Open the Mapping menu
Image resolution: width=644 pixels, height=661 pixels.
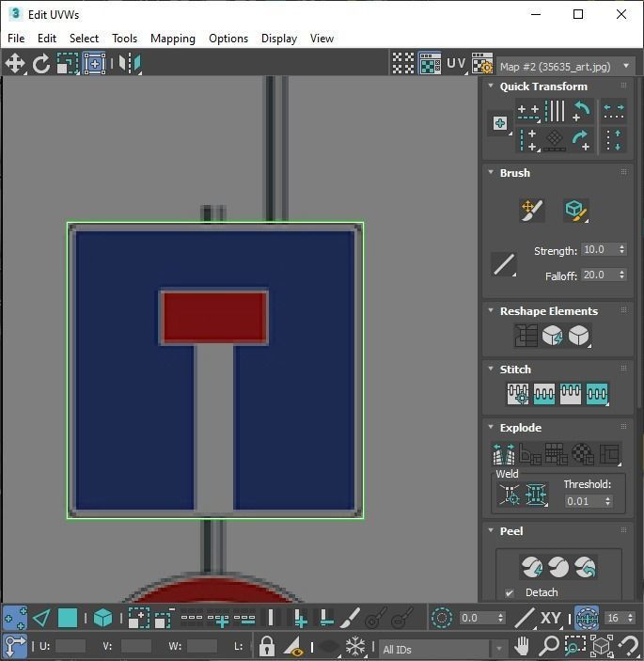pos(173,39)
